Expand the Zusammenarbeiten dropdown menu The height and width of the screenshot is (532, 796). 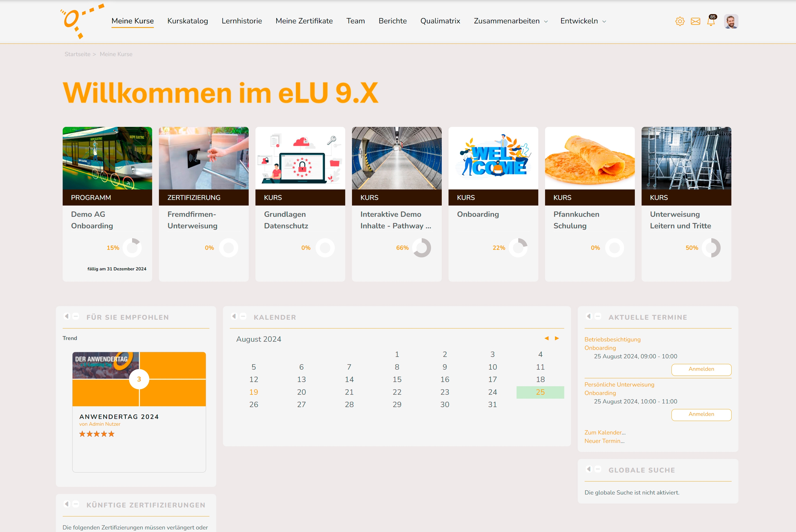pyautogui.click(x=510, y=21)
